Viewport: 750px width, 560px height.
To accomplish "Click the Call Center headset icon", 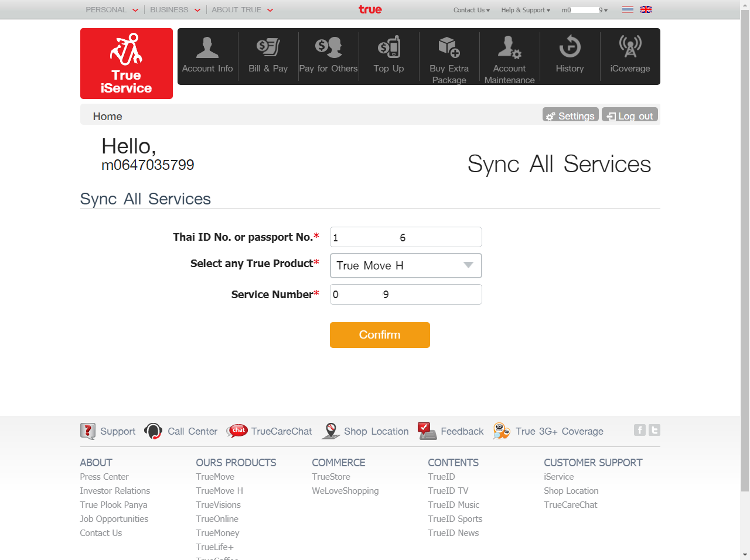I will click(x=153, y=431).
